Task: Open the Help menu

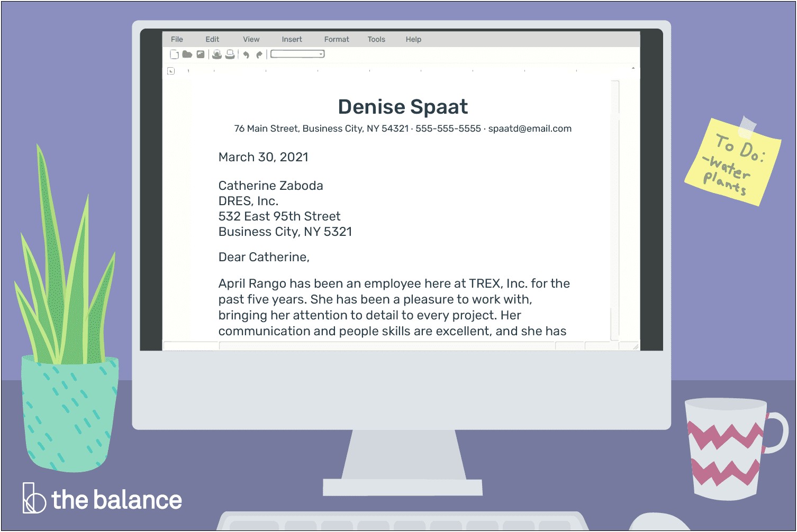Action: tap(413, 39)
